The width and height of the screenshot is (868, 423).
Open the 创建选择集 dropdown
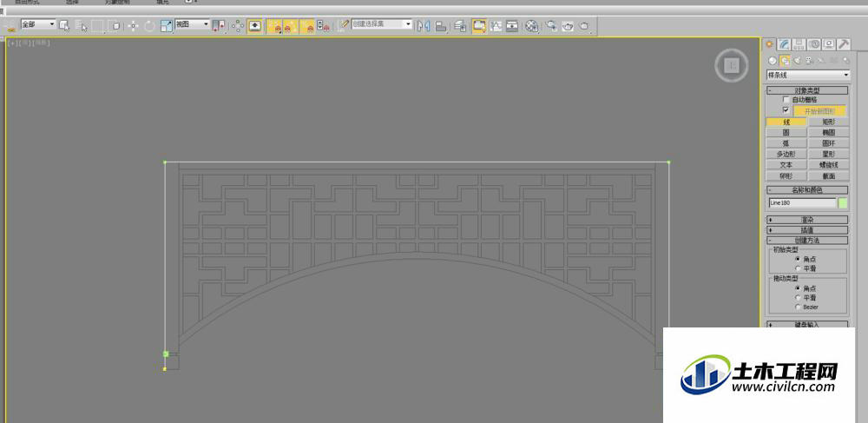tap(382, 23)
